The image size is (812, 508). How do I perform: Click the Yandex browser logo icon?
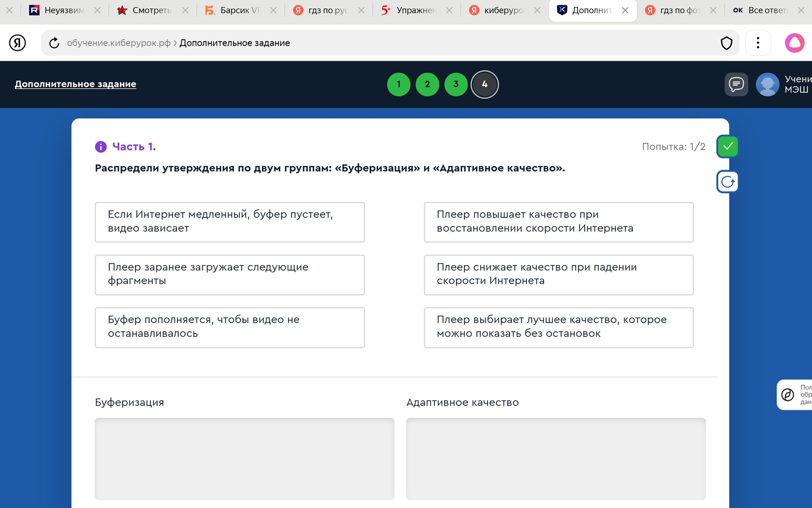point(17,43)
